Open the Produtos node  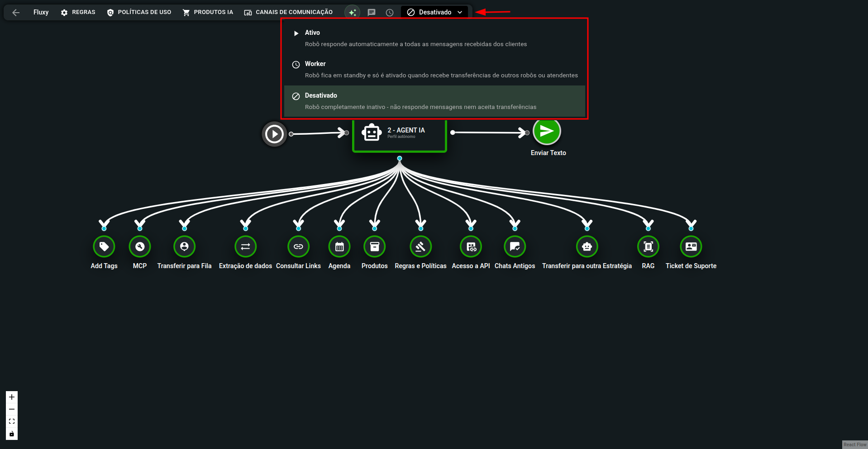[375, 246]
